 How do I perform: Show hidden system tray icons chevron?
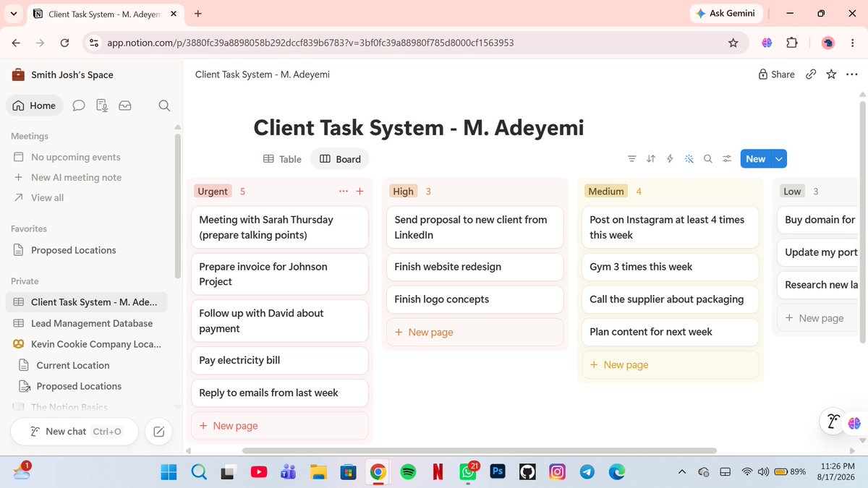click(681, 472)
